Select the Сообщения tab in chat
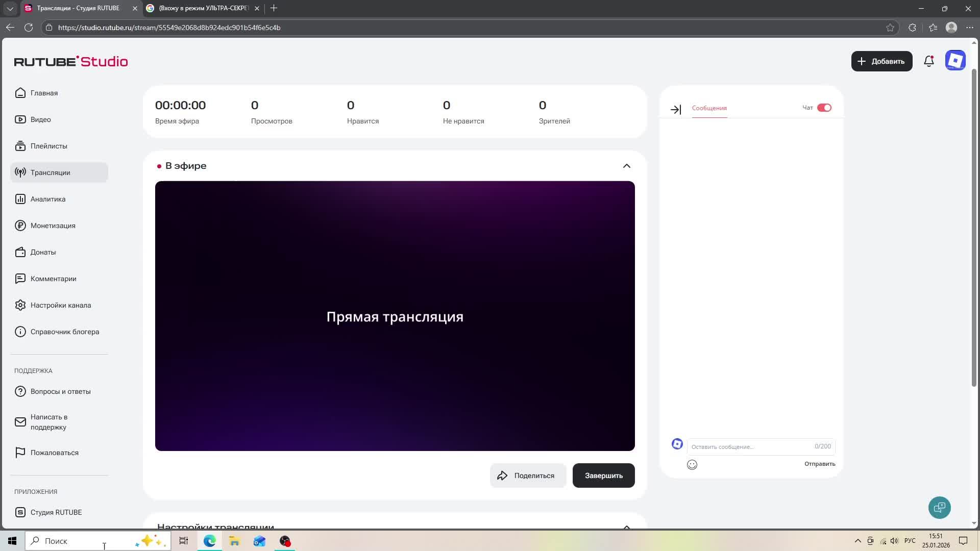 pos(709,108)
